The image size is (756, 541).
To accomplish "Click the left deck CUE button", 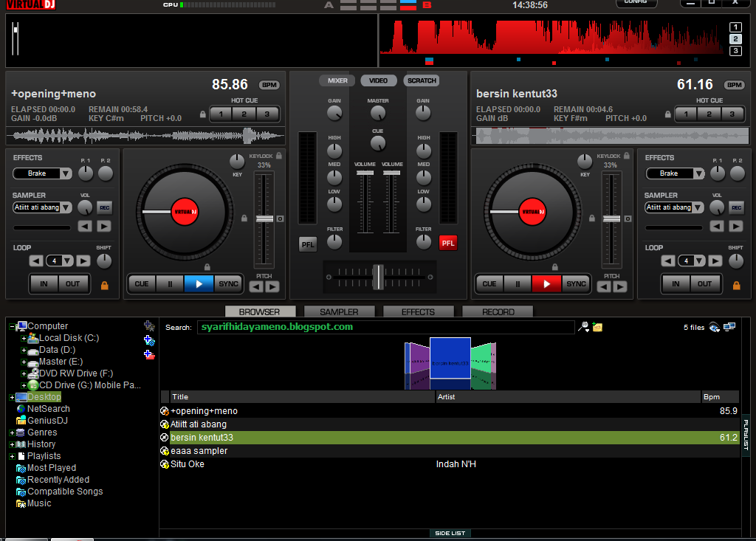I will pyautogui.click(x=142, y=284).
